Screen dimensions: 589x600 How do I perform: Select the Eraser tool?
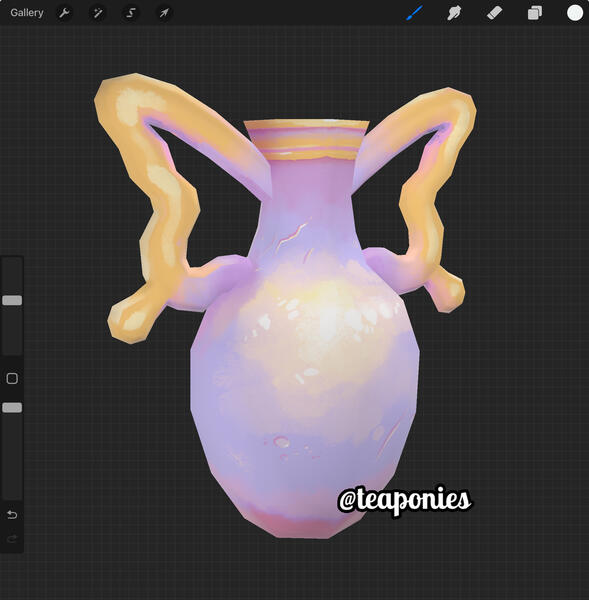tap(494, 13)
